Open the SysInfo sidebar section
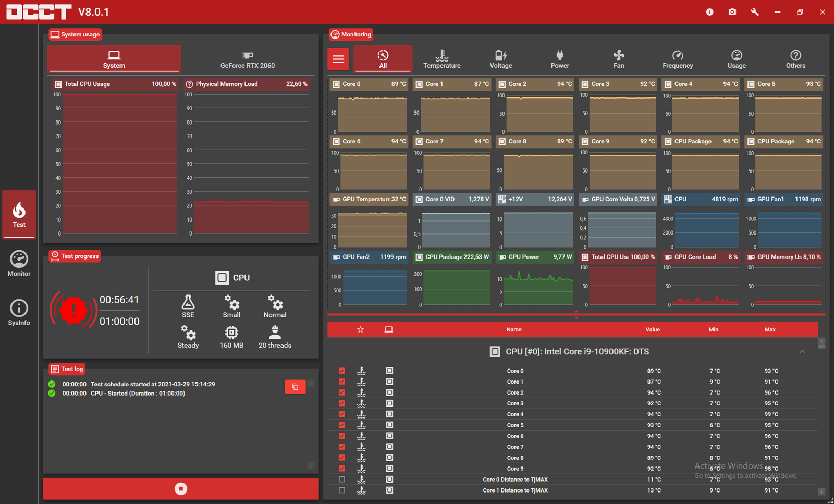This screenshot has height=504, width=834. (19, 313)
